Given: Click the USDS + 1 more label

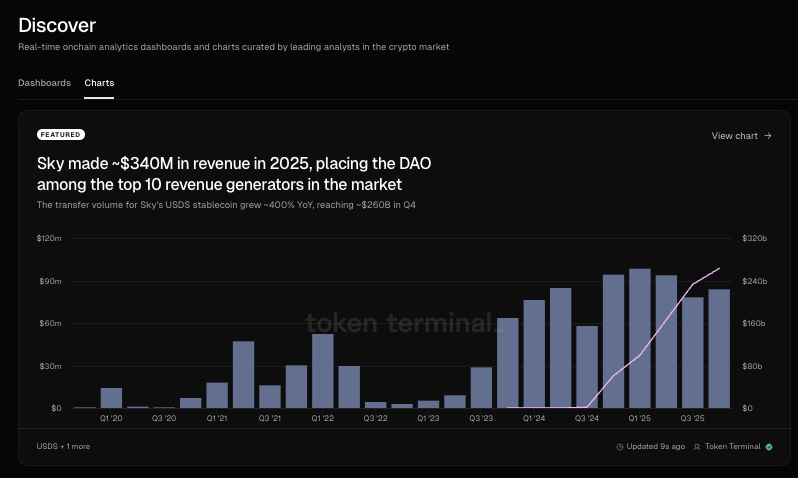Looking at the screenshot, I should pos(63,446).
